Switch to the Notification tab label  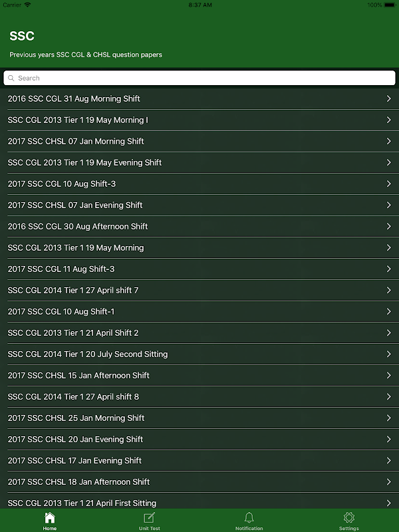pos(249,528)
